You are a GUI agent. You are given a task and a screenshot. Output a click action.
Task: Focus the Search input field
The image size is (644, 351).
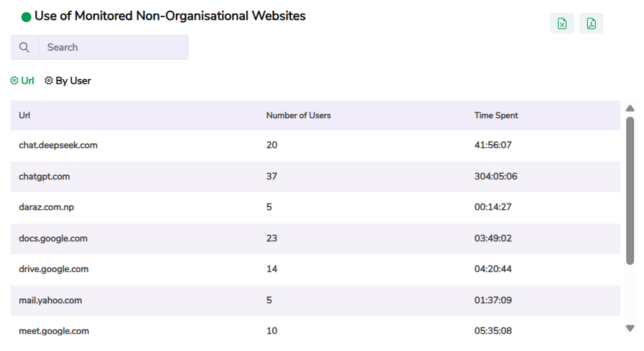pyautogui.click(x=114, y=48)
